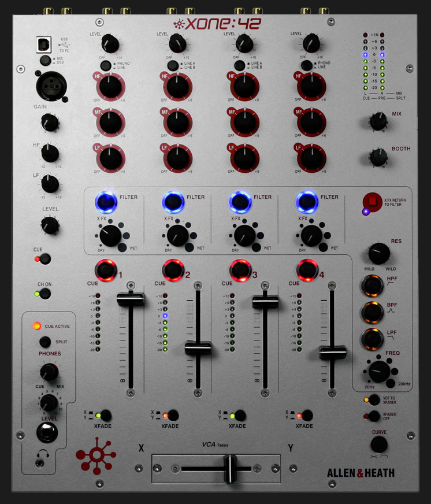The image size is (431, 504).
Task: Click the channel 2 LEVEL knob
Action: [x=177, y=43]
